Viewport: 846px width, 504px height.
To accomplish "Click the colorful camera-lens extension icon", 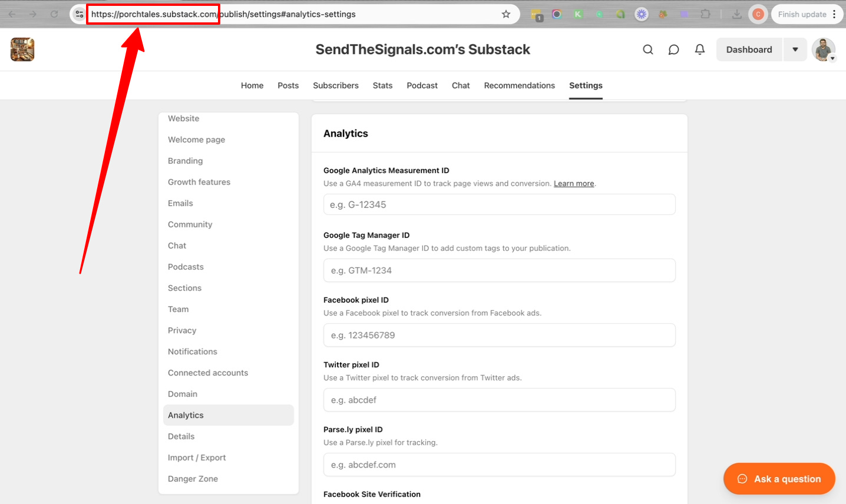I will 557,14.
